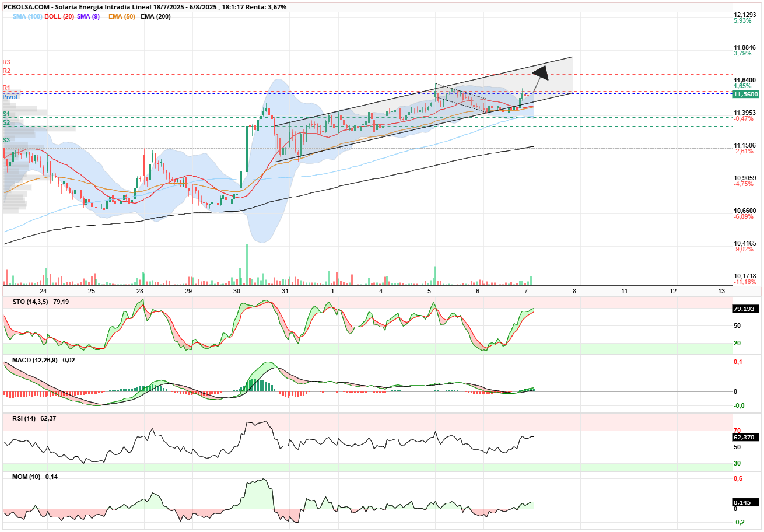The height and width of the screenshot is (532, 764).
Task: Click the -9,02% axis percentage
Action: click(x=743, y=249)
